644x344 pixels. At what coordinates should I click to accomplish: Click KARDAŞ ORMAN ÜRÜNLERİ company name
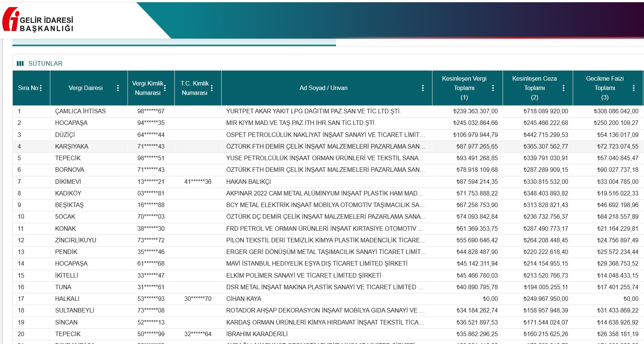[325, 322]
